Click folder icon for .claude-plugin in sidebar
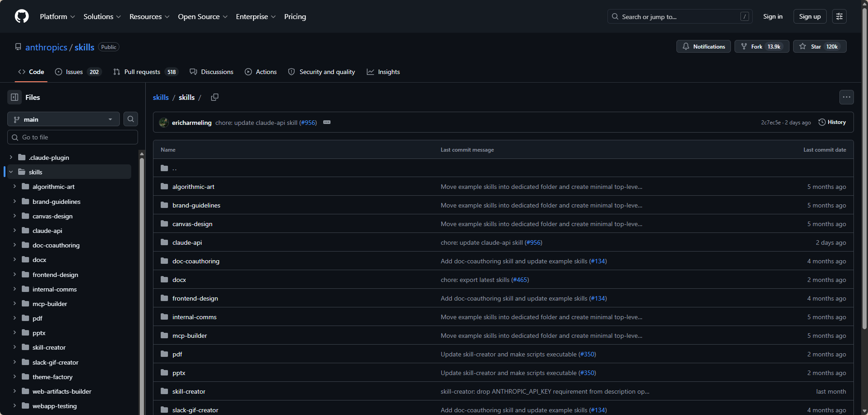868x415 pixels. pyautogui.click(x=22, y=158)
